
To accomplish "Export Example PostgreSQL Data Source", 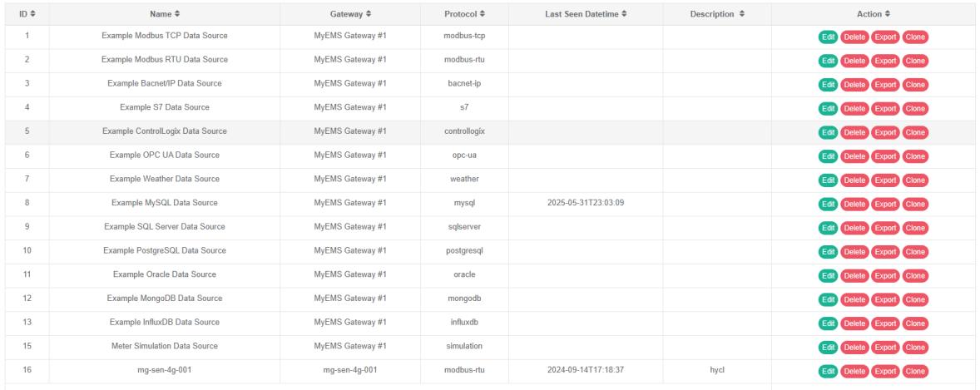I will [883, 250].
